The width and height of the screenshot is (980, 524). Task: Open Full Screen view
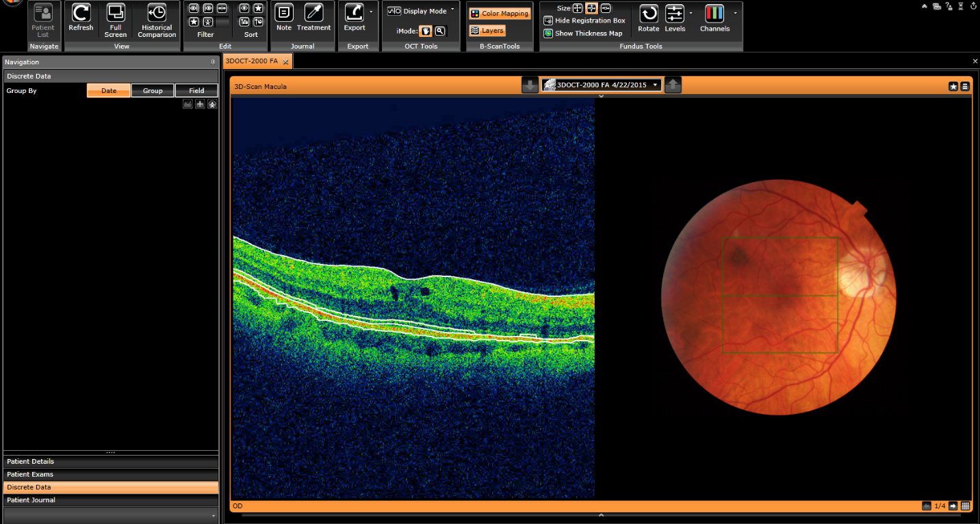tap(116, 14)
